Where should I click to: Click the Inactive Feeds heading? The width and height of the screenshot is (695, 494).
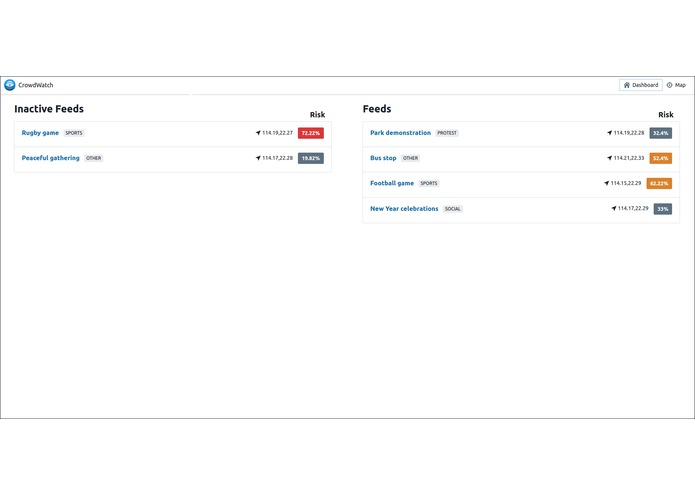pos(49,109)
